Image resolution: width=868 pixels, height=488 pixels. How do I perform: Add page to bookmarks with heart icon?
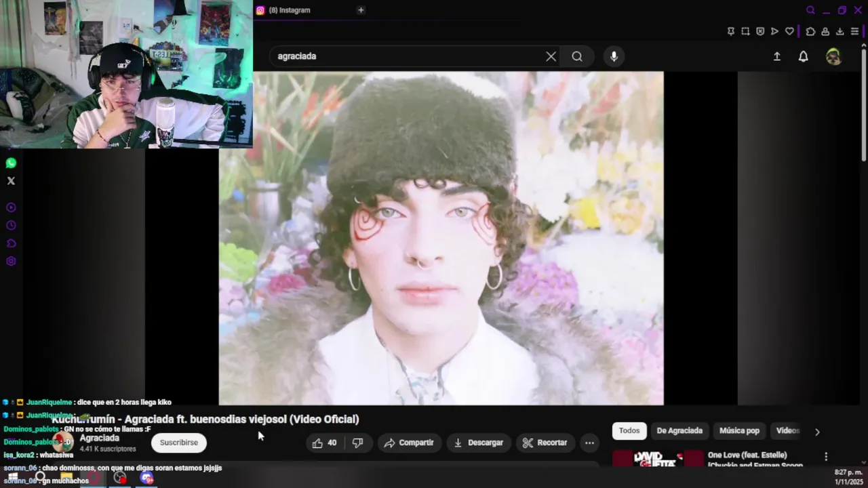tap(789, 31)
